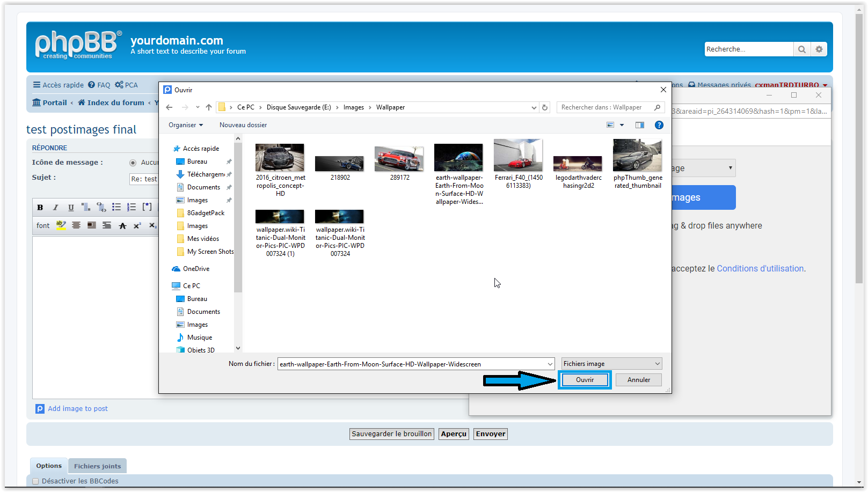Open font dropdown in editor toolbar
The width and height of the screenshot is (868, 492).
[x=43, y=225]
